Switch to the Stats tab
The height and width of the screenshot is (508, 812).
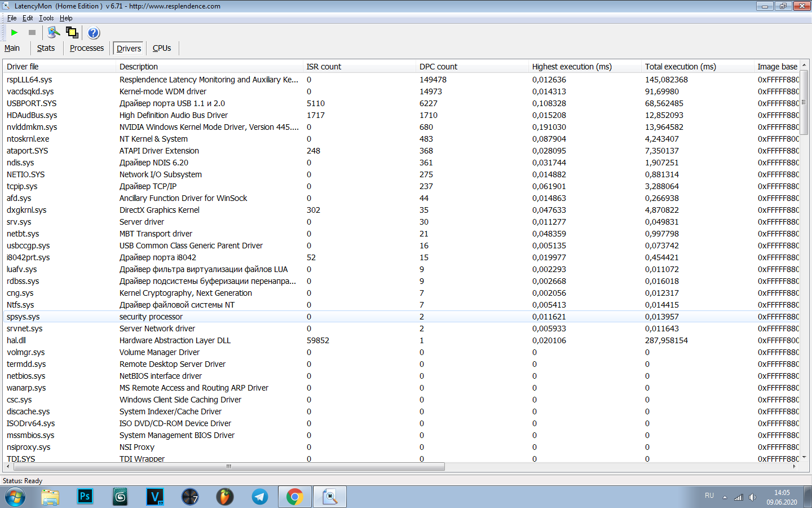(x=46, y=48)
